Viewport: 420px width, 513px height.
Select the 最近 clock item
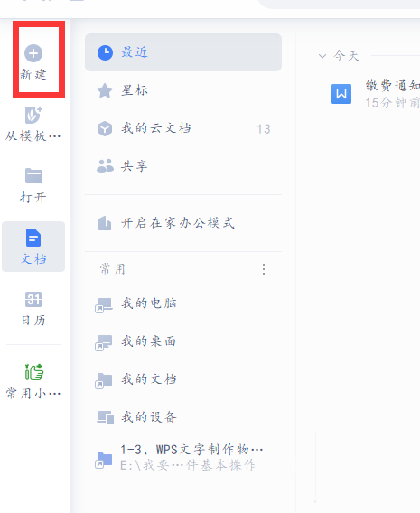pos(183,52)
